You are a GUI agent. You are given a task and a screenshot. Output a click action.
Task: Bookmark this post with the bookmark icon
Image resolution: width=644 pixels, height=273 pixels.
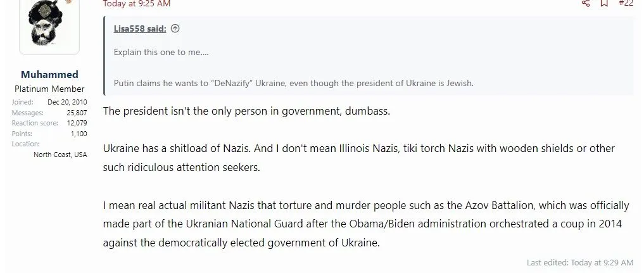click(604, 3)
